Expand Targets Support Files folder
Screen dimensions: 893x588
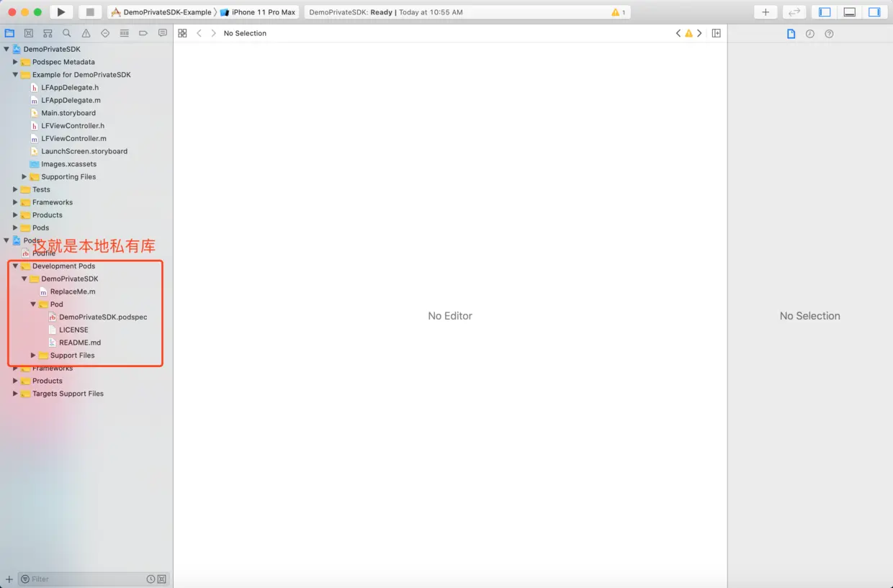coord(15,394)
